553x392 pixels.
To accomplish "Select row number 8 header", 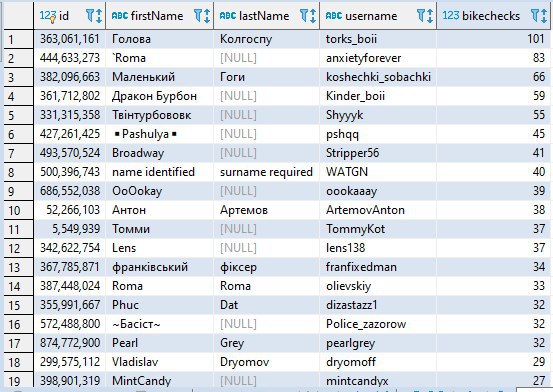I will tap(19, 173).
